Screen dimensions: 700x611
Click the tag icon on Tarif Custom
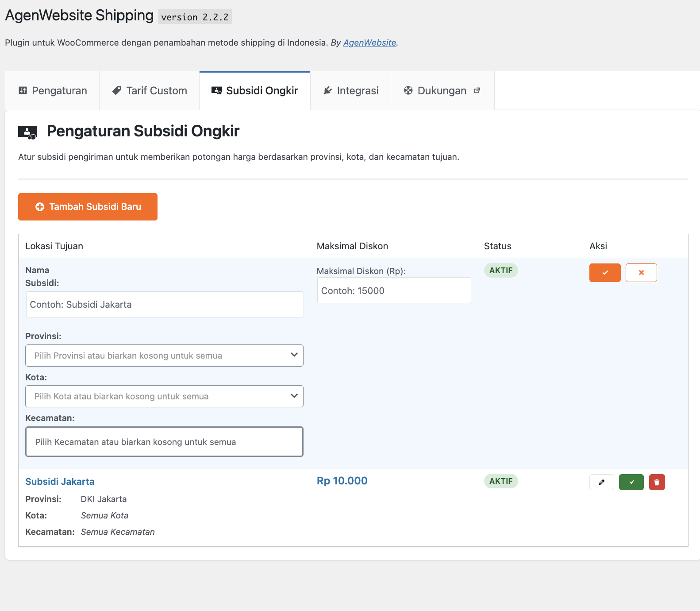pyautogui.click(x=117, y=90)
